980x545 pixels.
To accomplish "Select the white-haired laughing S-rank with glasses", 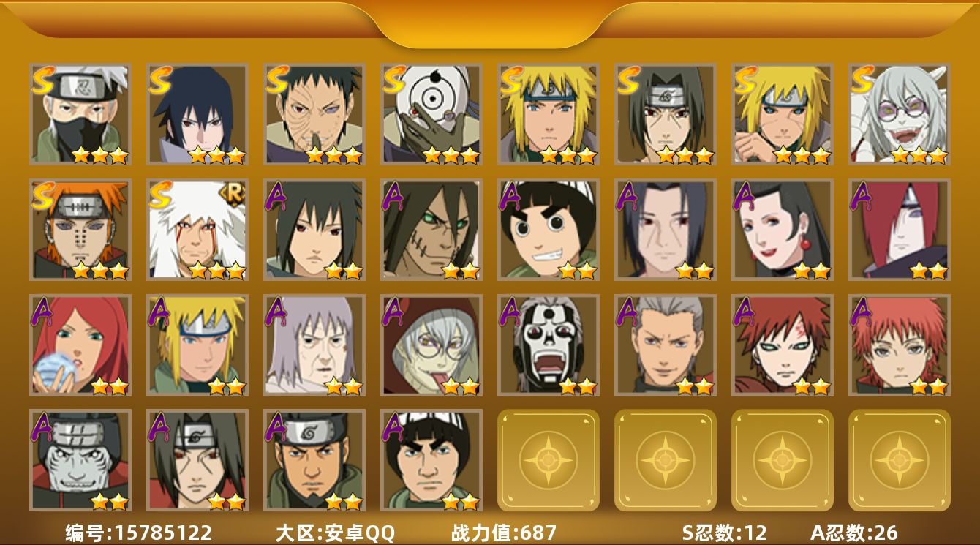I will (900, 114).
